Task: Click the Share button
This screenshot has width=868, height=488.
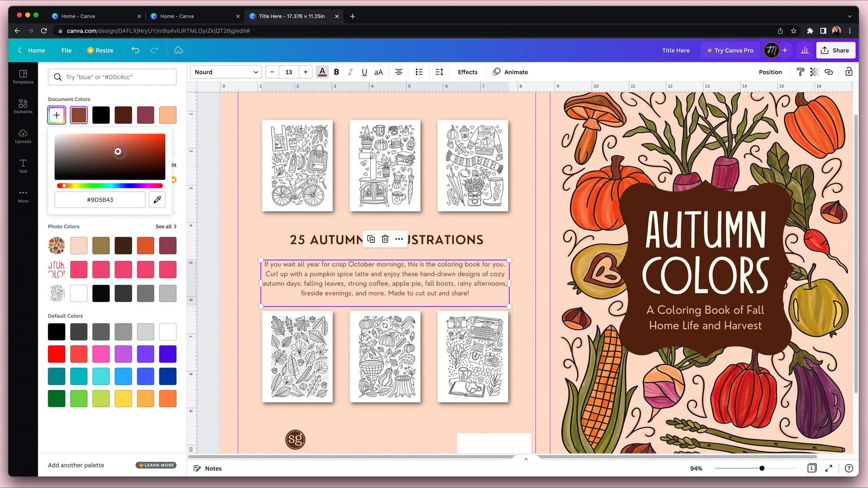Action: [835, 50]
